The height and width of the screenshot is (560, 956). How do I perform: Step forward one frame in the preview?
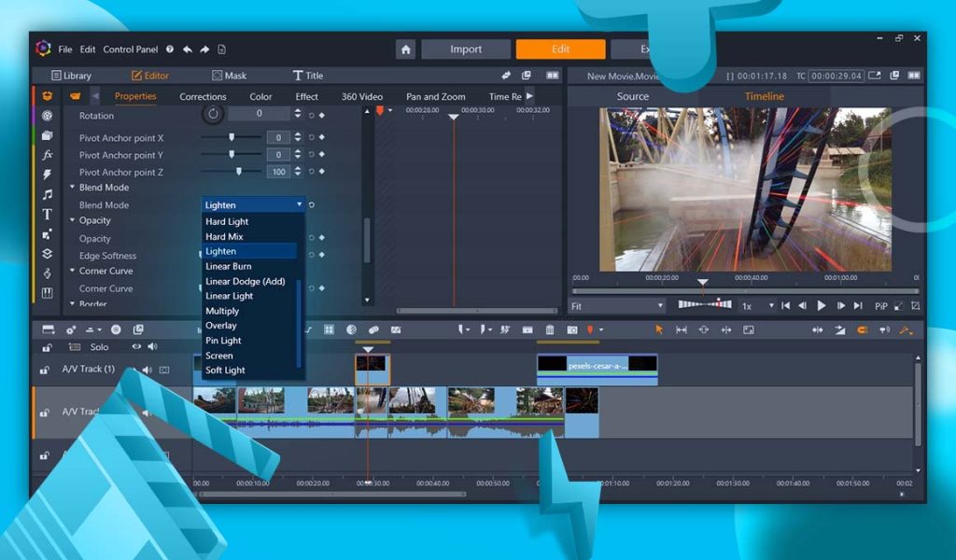coord(840,306)
